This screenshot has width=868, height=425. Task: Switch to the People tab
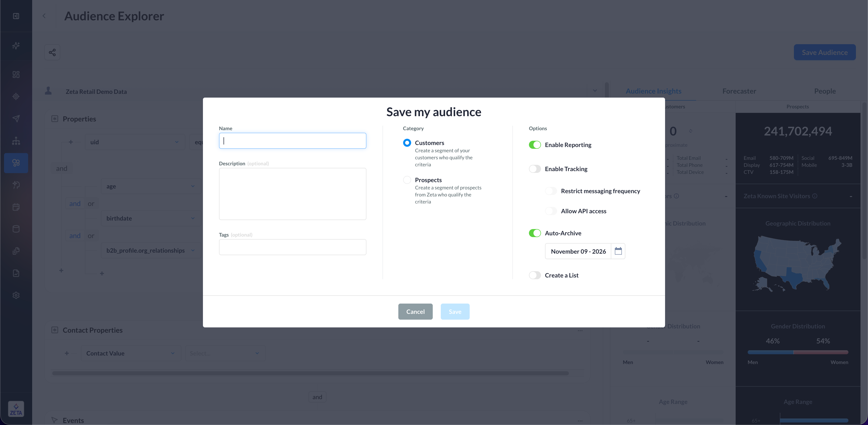[825, 91]
